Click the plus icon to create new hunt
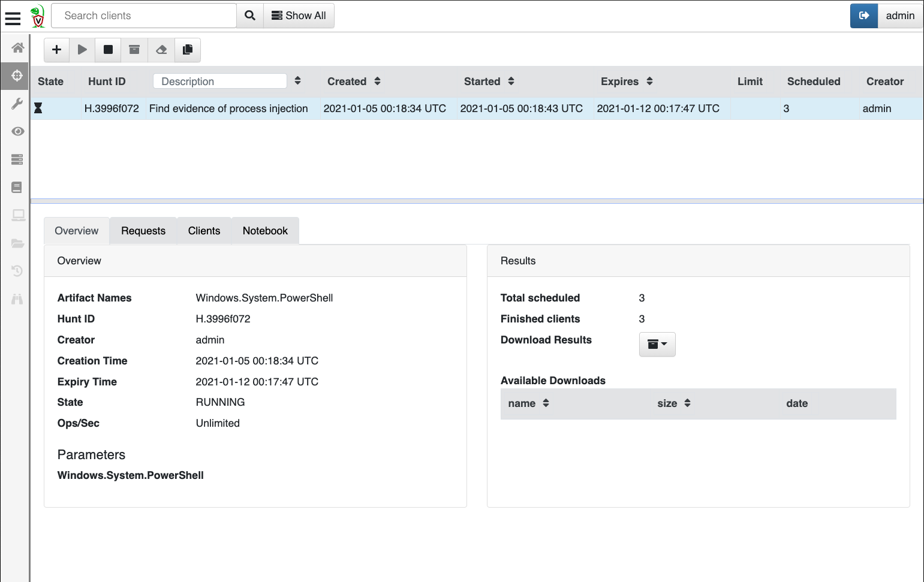Viewport: 924px width, 582px height. (57, 50)
